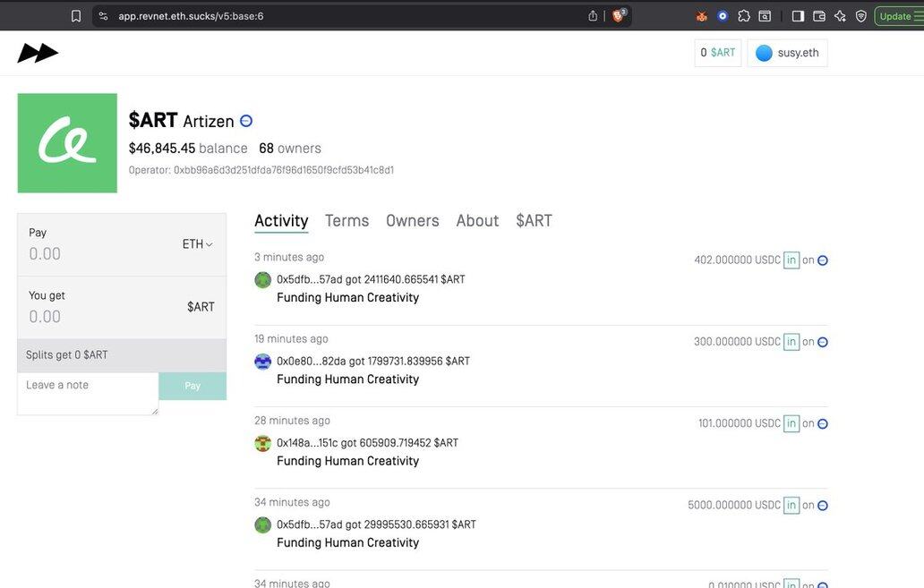Click the Extensions puzzle piece icon
924x588 pixels.
744,16
